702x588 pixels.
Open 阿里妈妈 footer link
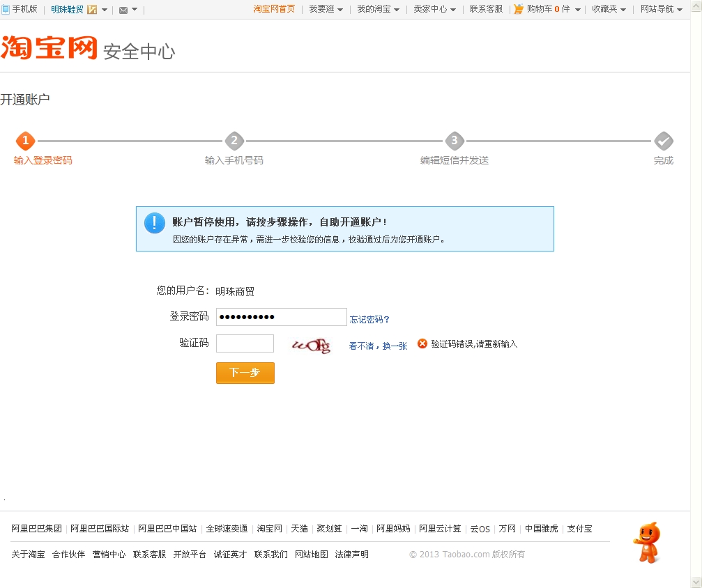[x=393, y=529]
